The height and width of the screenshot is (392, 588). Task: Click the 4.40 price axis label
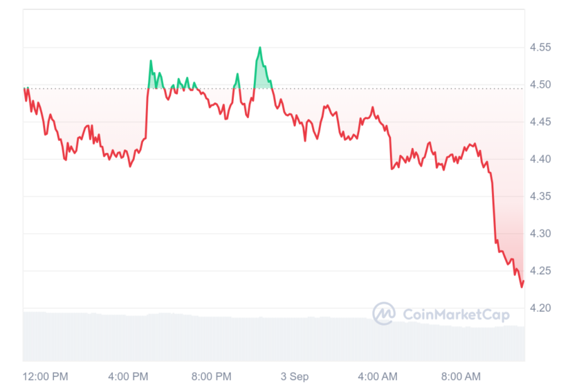[x=540, y=159]
